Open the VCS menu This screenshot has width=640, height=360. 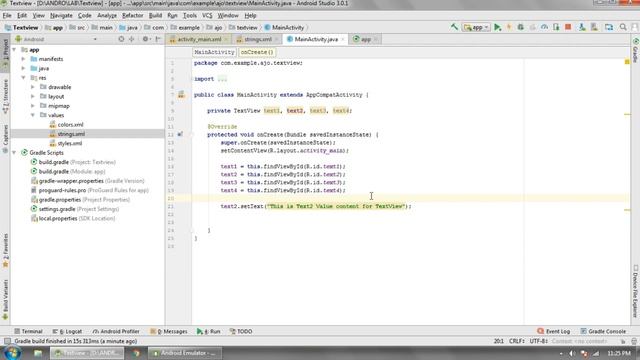point(207,16)
